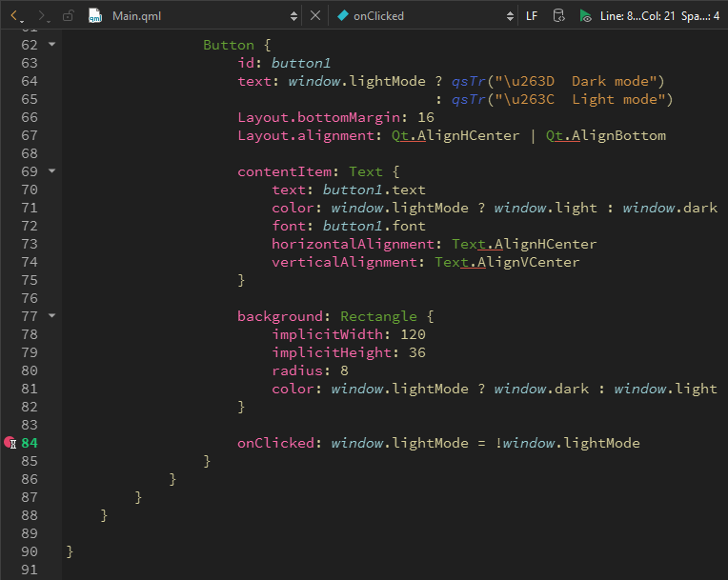The height and width of the screenshot is (580, 728).
Task: Click 'button1.font' on line 72
Action: point(374,226)
